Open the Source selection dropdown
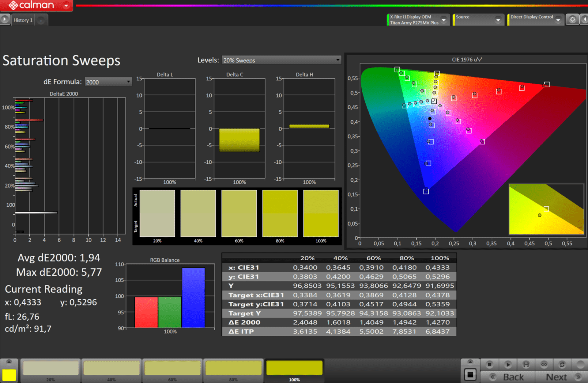Screen dimensions: 588x383 point(498,20)
